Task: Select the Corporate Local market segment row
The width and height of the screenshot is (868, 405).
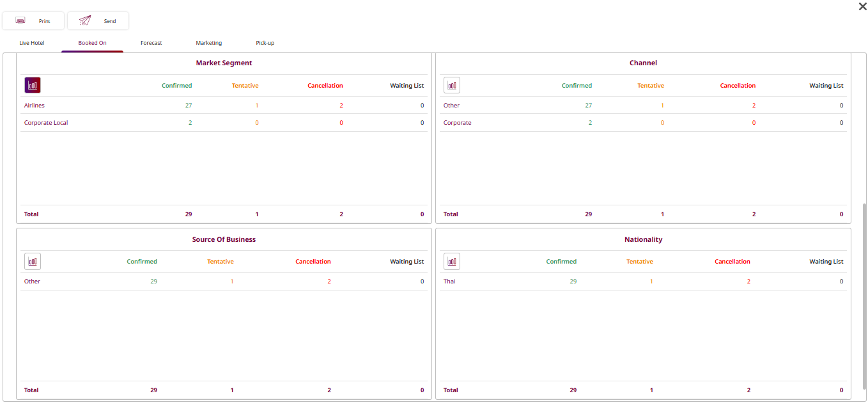Action: pos(46,123)
